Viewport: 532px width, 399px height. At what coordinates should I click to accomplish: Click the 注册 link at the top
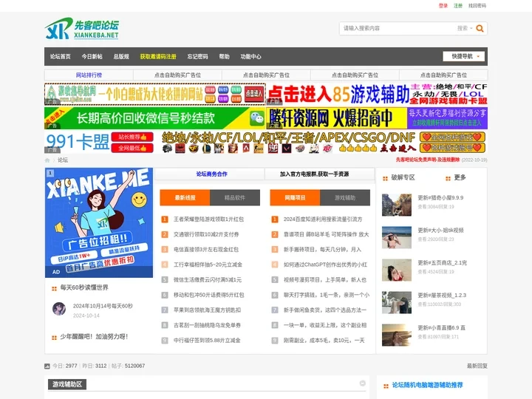[x=458, y=6]
